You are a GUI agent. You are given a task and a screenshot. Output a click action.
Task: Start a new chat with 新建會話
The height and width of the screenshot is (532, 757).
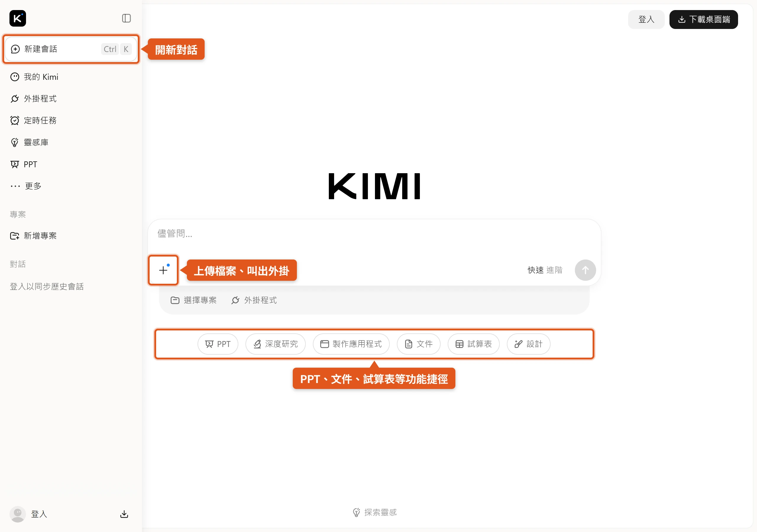71,49
